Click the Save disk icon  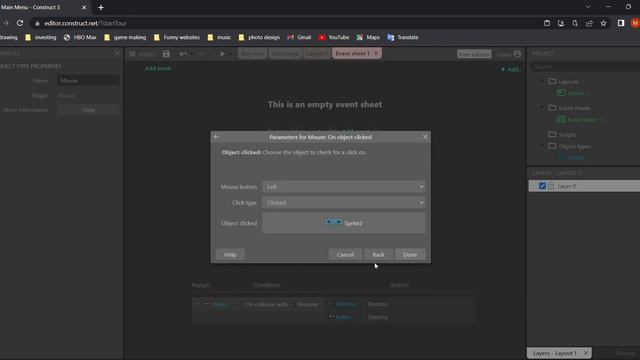point(166,54)
